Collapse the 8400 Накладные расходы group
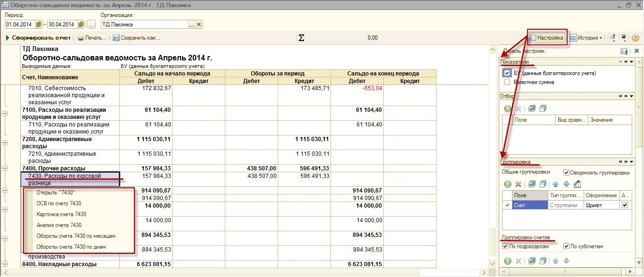Viewport: 644px width, 277px height. (x=5, y=264)
